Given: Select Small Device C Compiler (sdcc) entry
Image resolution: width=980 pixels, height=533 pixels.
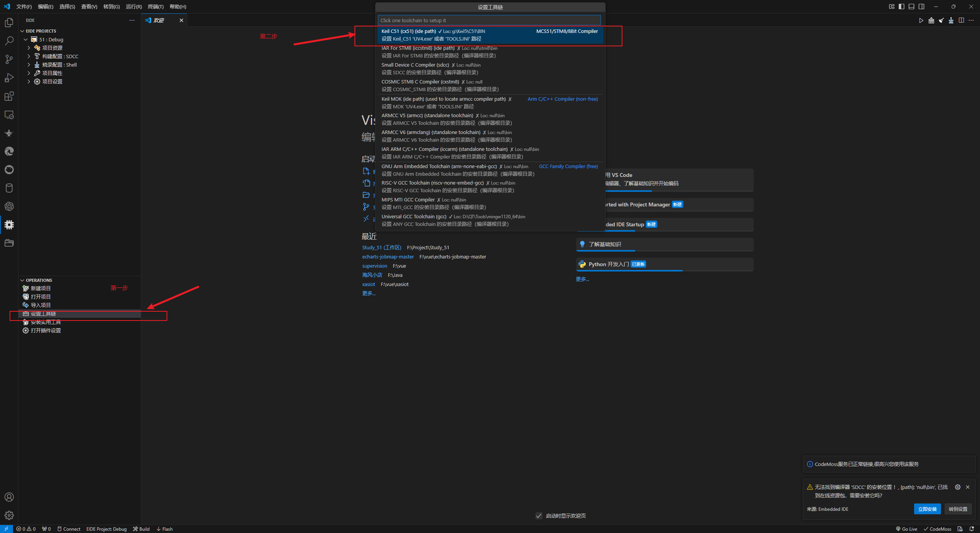Looking at the screenshot, I should coord(490,69).
